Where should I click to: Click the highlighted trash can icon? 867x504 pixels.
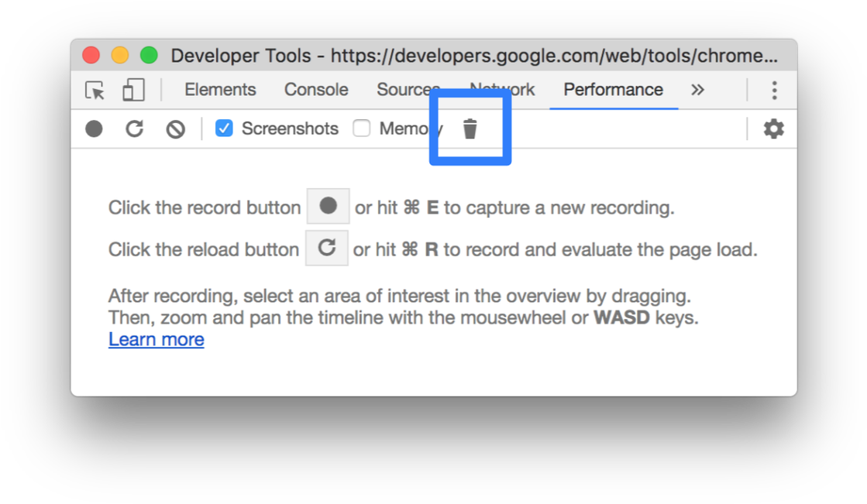pyautogui.click(x=470, y=129)
